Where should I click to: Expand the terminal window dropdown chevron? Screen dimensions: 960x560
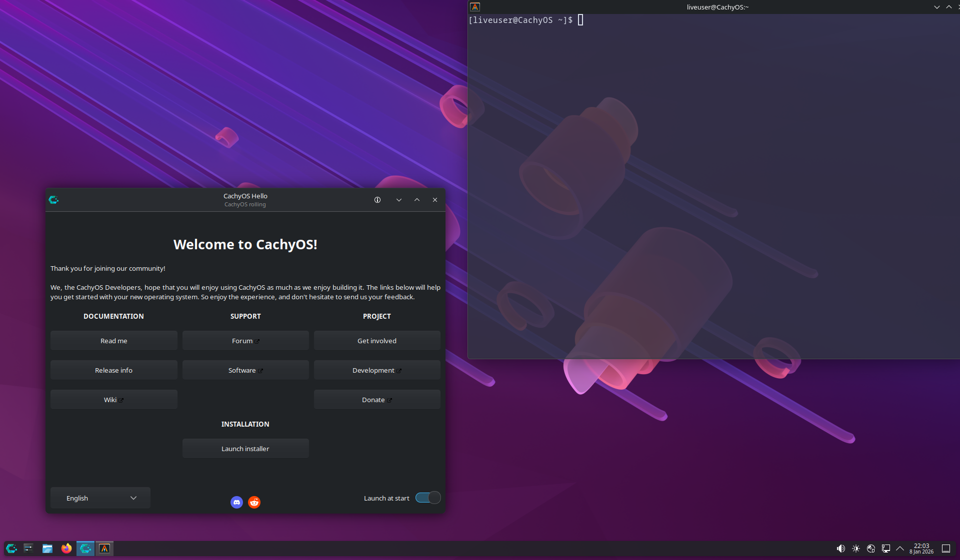(x=936, y=7)
